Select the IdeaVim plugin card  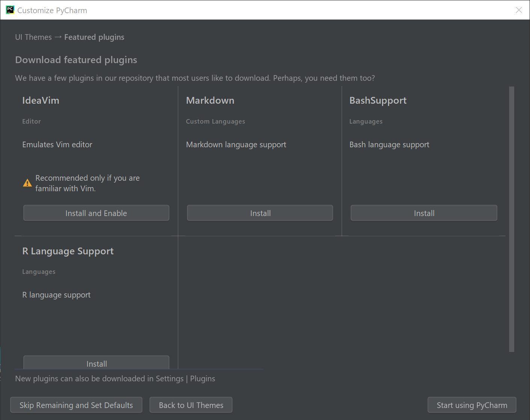click(41, 100)
